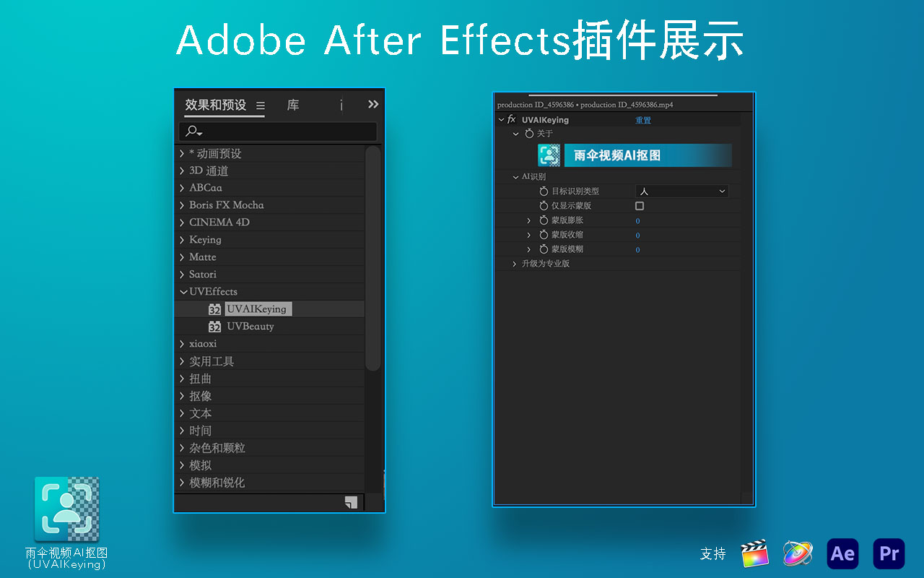Image resolution: width=924 pixels, height=578 pixels.
Task: Expand the 扭曲 category
Action: 182,379
